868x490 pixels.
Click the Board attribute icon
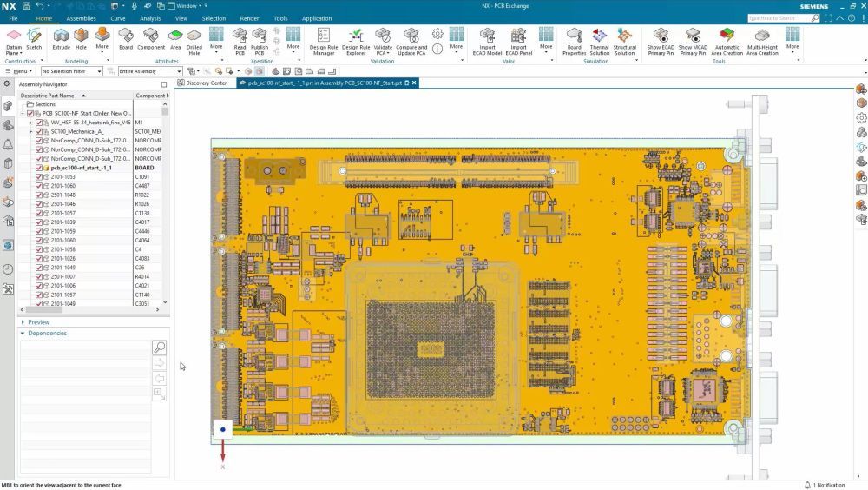(126, 39)
